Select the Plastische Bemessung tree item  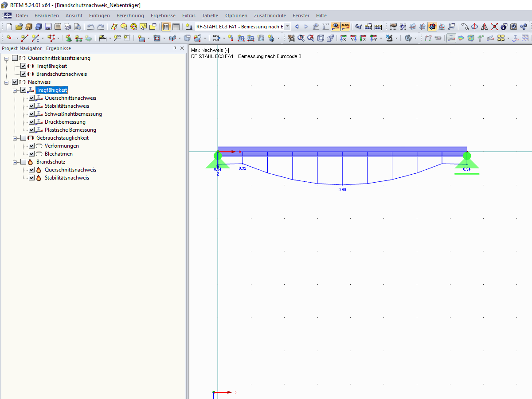(x=70, y=130)
